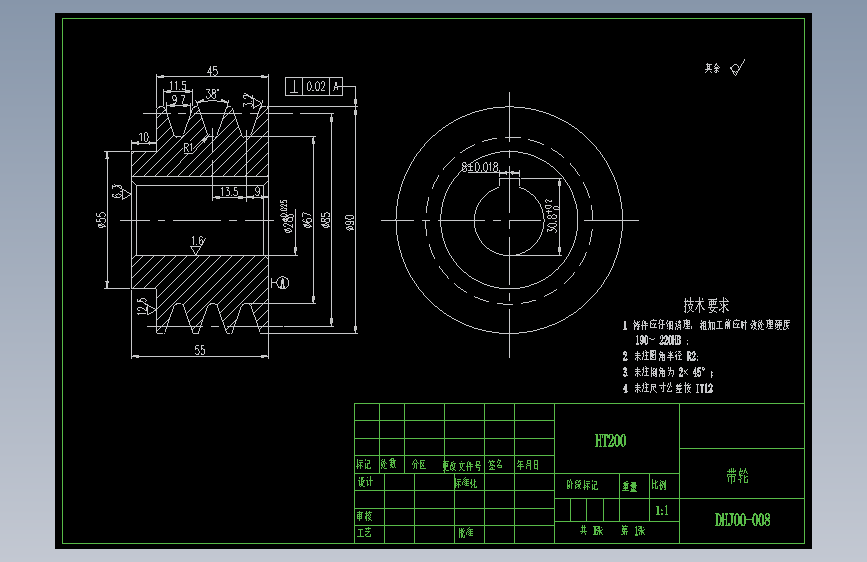Viewport: 867px width, 562px height.
Task: Click the '12.5' roughness value
Action: point(143,306)
